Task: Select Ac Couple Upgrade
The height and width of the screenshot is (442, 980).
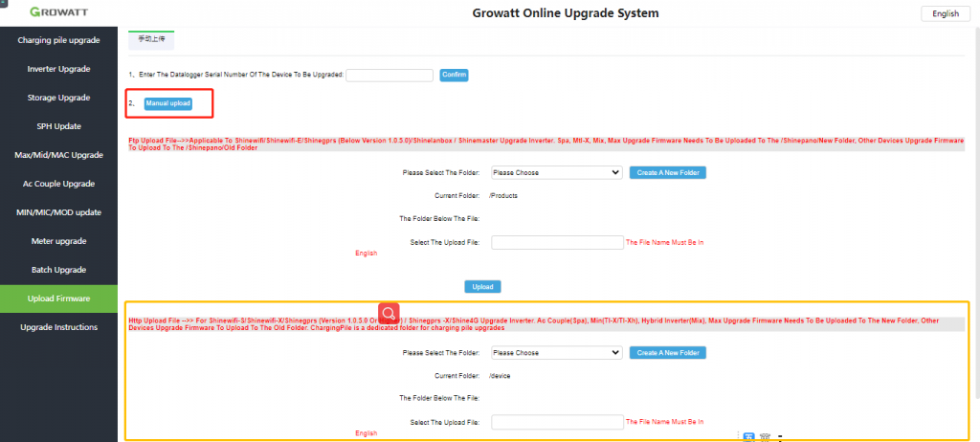Action: 58,184
